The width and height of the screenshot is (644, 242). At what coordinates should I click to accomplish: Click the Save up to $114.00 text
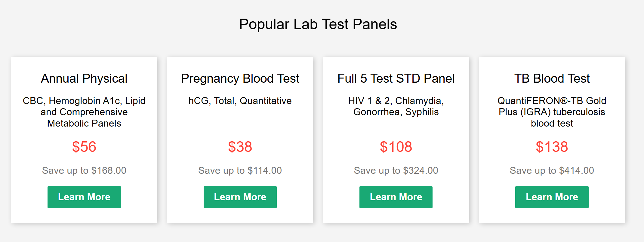click(x=240, y=171)
